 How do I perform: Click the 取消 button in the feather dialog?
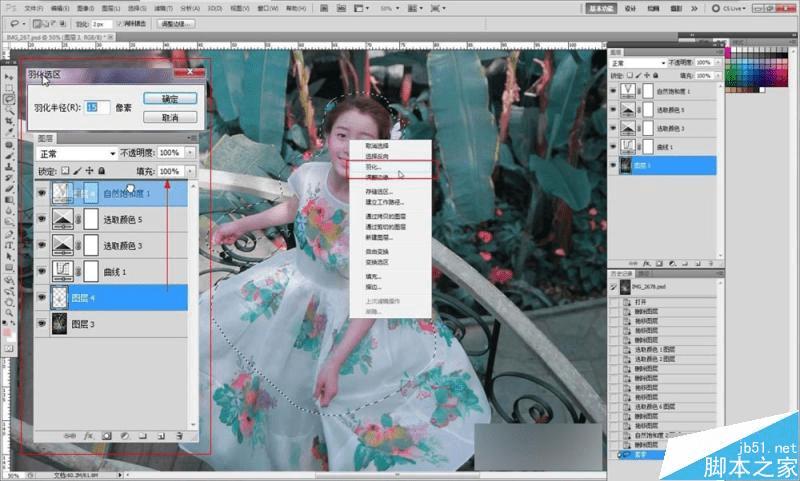click(x=170, y=117)
